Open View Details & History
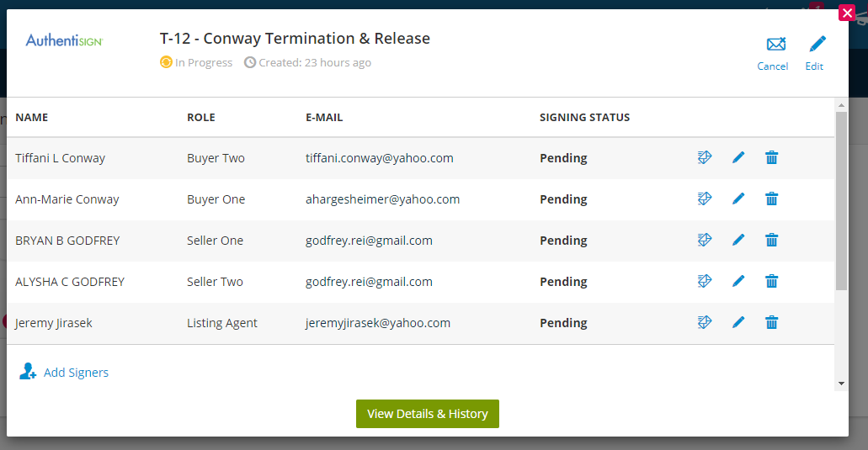The width and height of the screenshot is (868, 450). pyautogui.click(x=428, y=414)
